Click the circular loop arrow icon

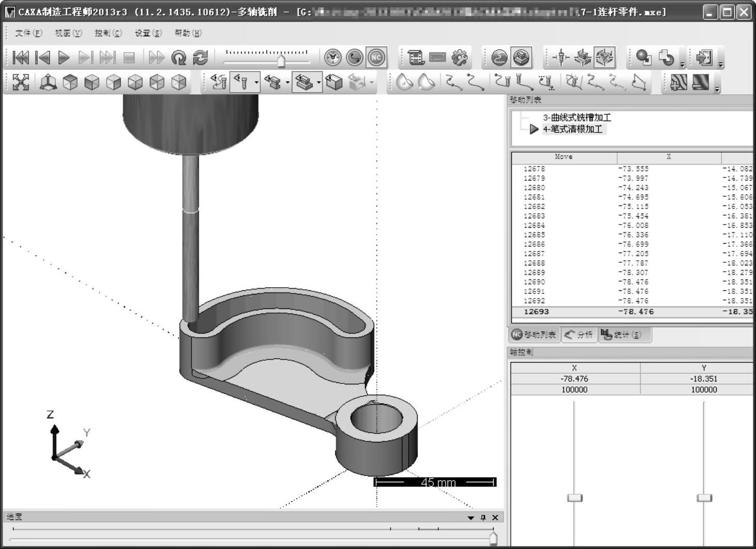(179, 57)
